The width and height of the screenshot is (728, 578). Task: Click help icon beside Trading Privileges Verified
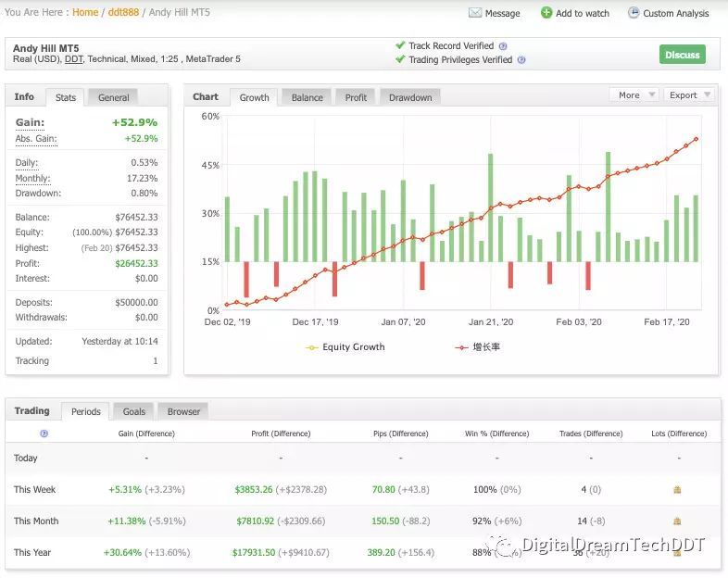[x=521, y=60]
